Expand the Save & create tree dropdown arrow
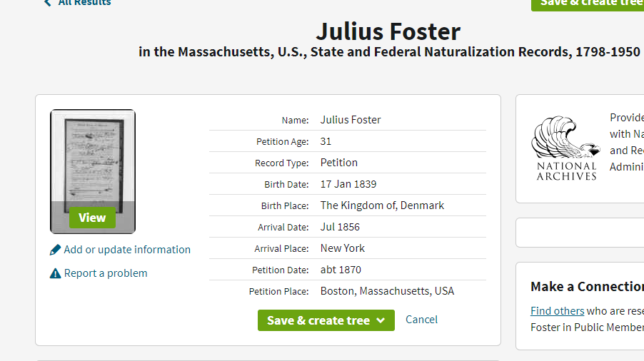Screen dimensions: 644x361 coord(381,320)
